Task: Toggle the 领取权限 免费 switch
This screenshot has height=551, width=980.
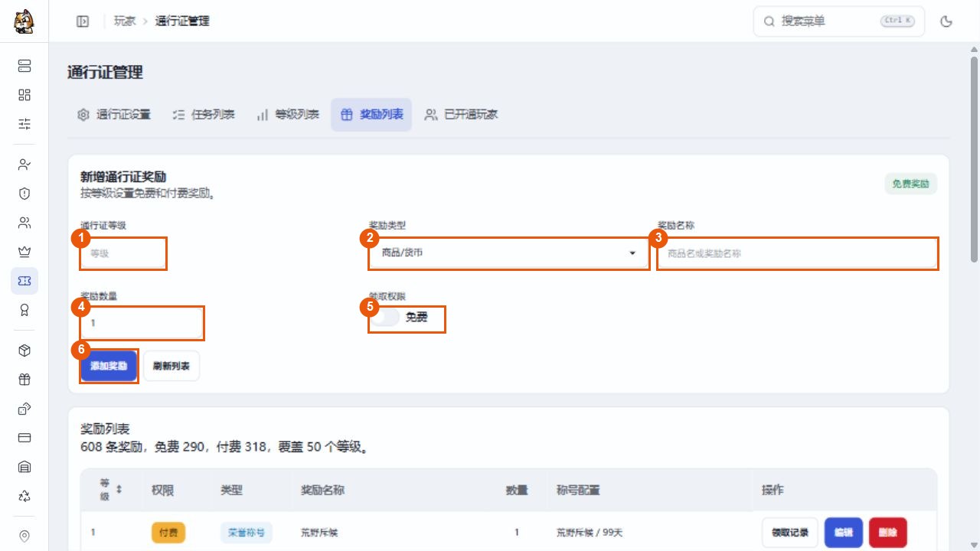Action: [385, 318]
